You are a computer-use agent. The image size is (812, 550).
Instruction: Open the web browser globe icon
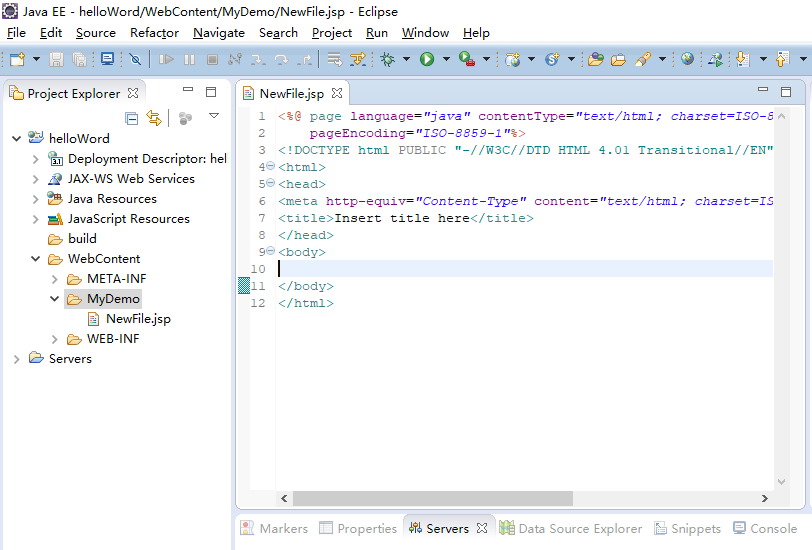[687, 60]
